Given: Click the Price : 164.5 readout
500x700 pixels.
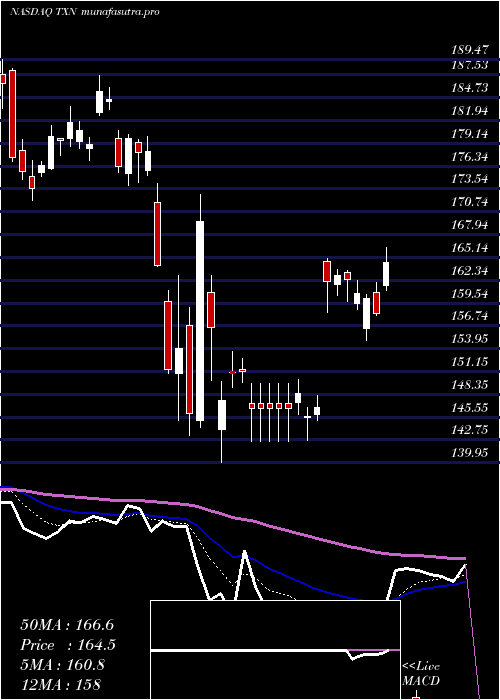Looking at the screenshot, I should (68, 645).
